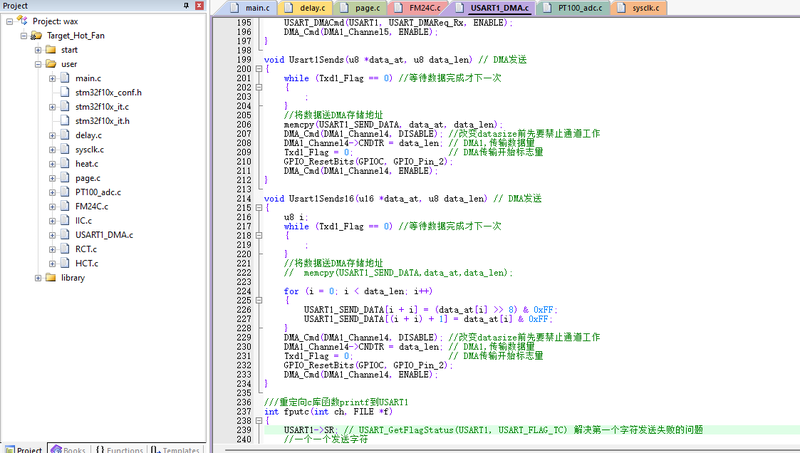Collapse the user folder
The image size is (800, 453).
click(x=38, y=64)
